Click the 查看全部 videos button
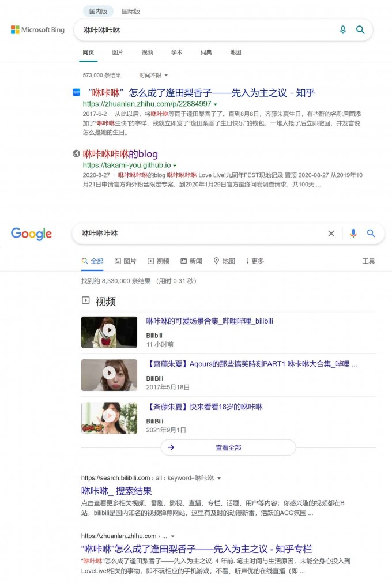 [228, 447]
